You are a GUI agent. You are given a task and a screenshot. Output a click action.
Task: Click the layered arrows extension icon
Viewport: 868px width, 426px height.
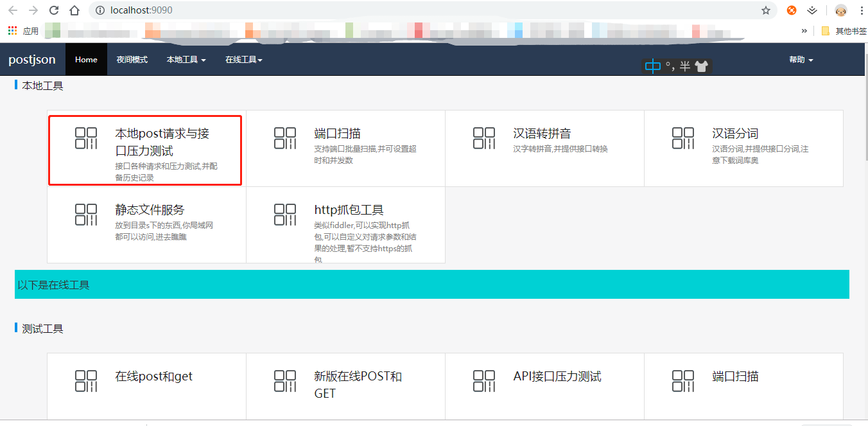tap(812, 10)
